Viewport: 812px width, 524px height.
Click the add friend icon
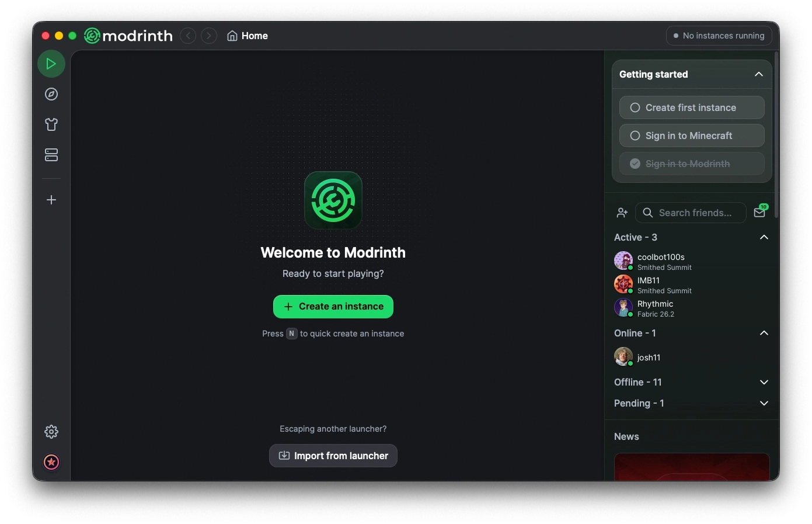(622, 213)
